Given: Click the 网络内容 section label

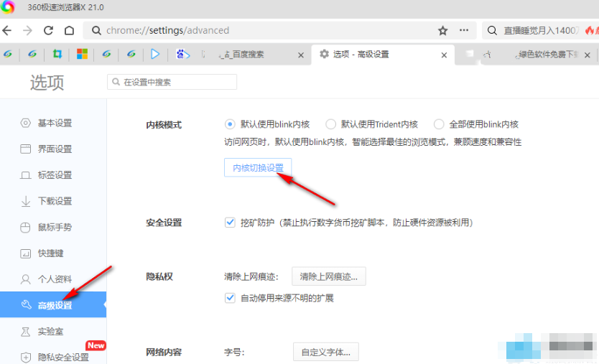Looking at the screenshot, I should click(x=164, y=353).
